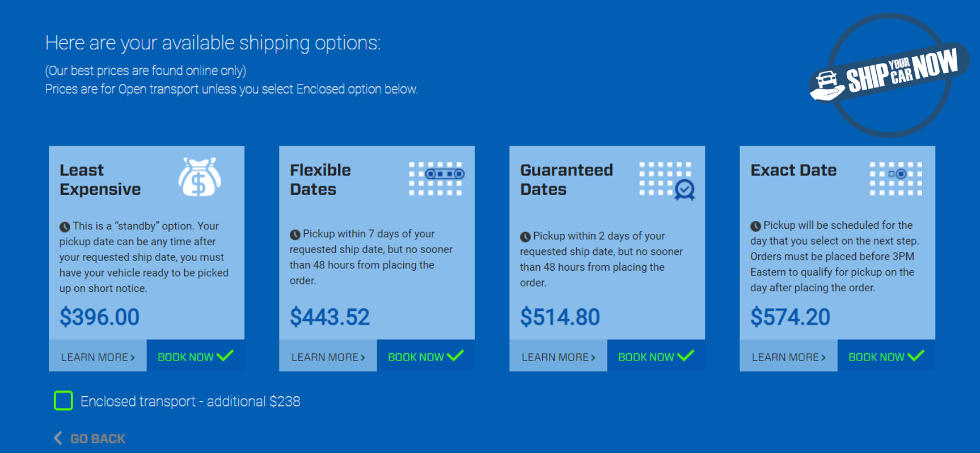Enable the Enclosed transport checkbox
Image resolution: width=980 pixels, height=453 pixels.
[64, 401]
